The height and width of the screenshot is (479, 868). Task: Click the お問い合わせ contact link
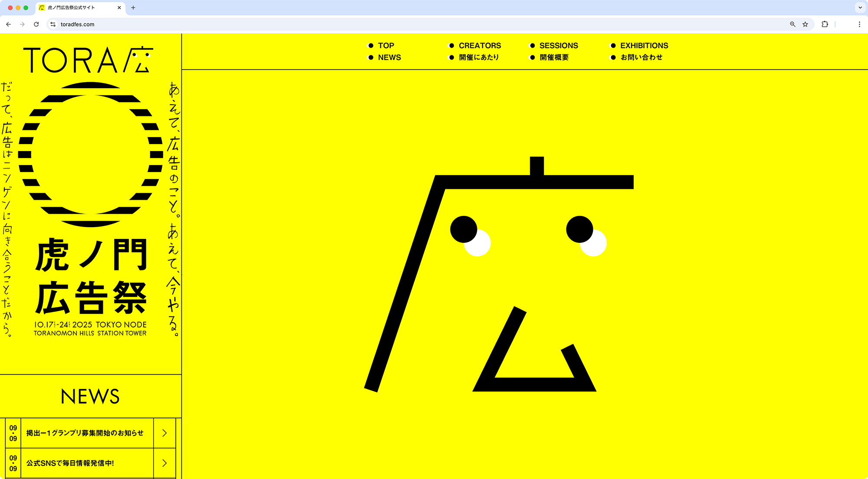(x=641, y=57)
